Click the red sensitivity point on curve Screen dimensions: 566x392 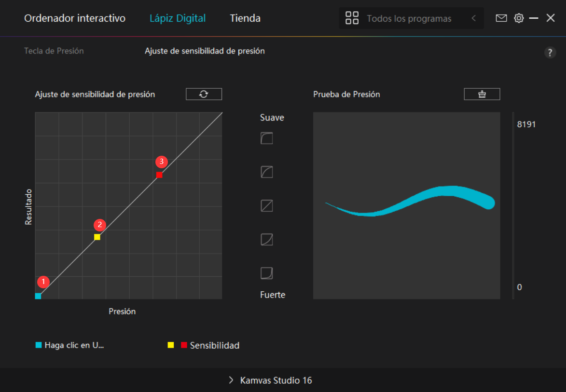coord(159,175)
